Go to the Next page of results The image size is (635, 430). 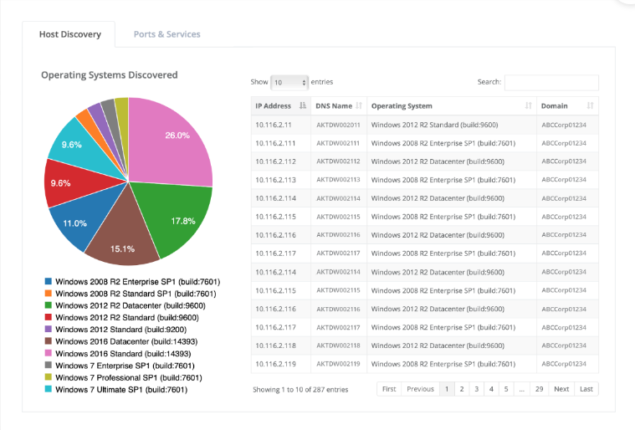561,389
